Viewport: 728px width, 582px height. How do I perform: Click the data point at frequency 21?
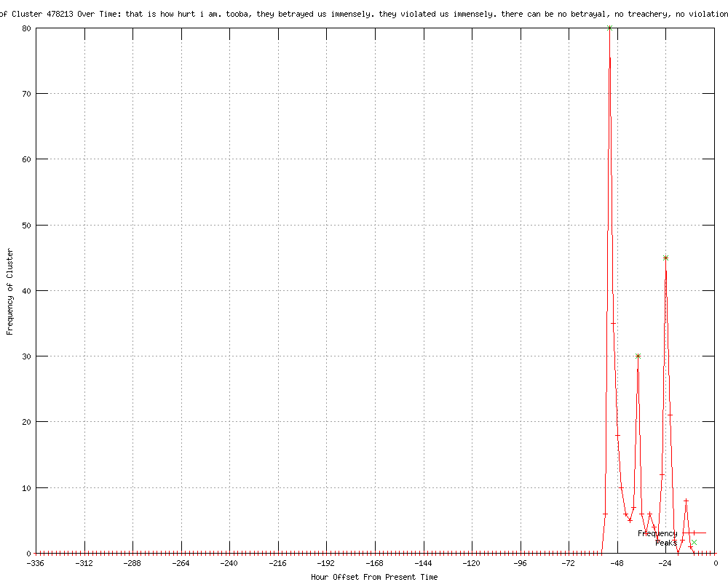coord(670,415)
